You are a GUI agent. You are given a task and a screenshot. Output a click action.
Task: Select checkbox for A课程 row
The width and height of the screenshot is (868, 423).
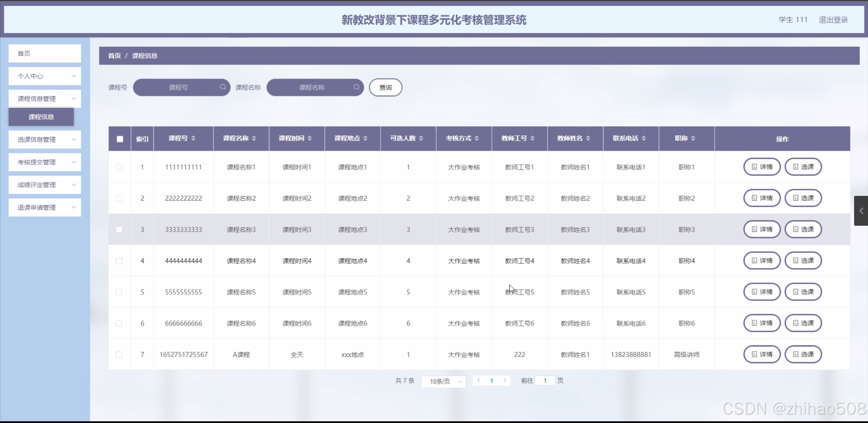tap(119, 354)
